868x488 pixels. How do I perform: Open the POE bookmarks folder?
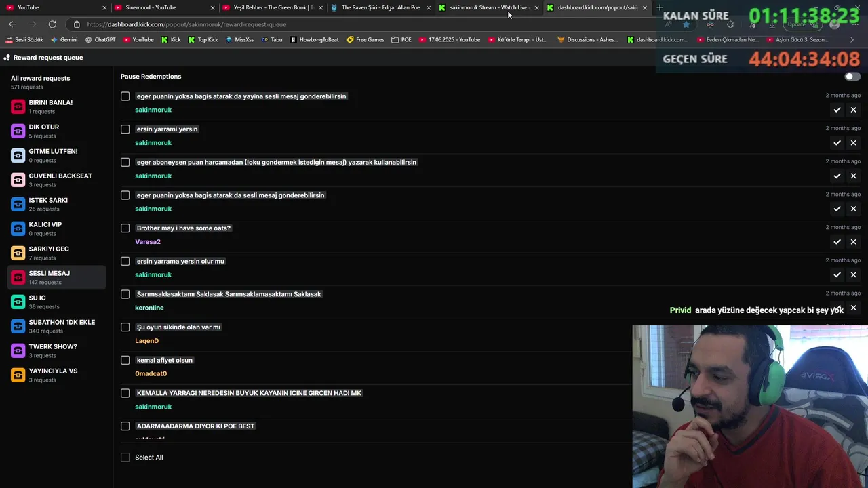401,39
